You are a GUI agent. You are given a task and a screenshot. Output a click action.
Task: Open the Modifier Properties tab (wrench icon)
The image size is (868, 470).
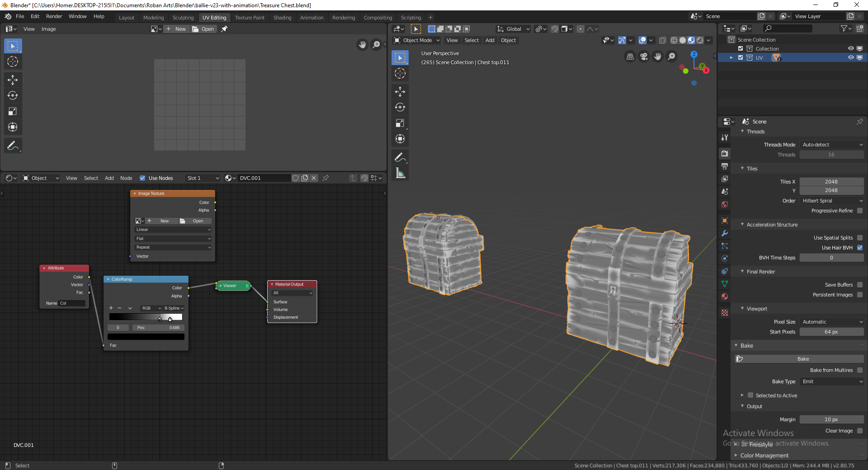coord(724,233)
